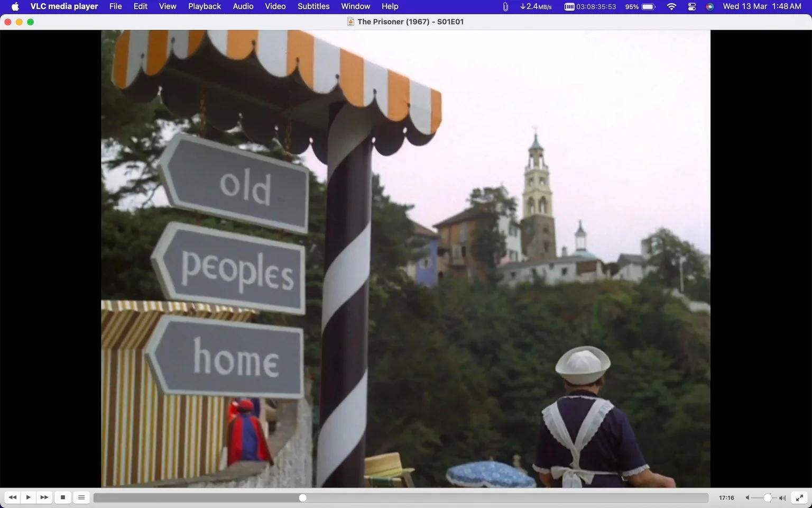The image size is (812, 508).
Task: Click the Wi-Fi status icon
Action: click(671, 7)
